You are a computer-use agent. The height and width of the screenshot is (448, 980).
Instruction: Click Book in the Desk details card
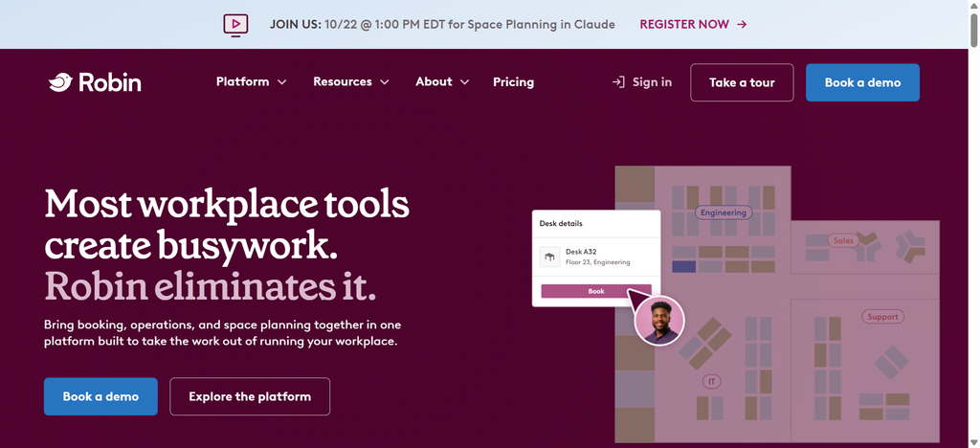pos(596,291)
